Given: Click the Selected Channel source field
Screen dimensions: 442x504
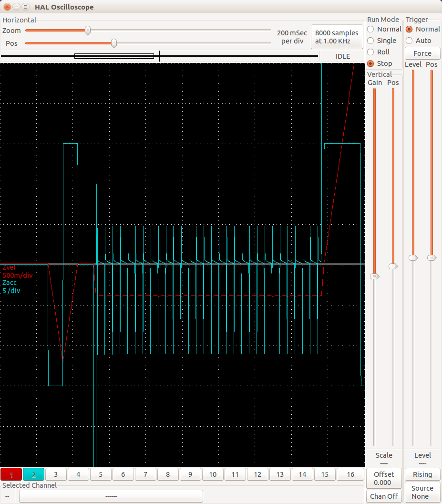Looking at the screenshot, I should point(111,496).
